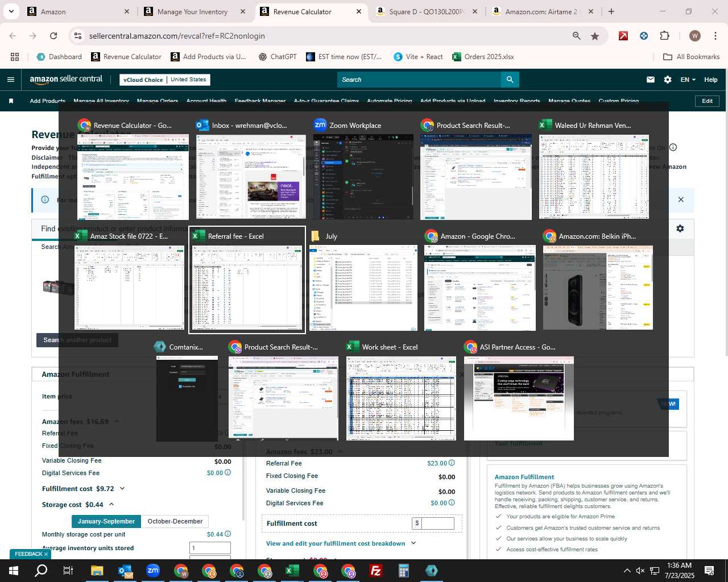Switch to Comtanix window thumbnail
728x582 pixels.
[187, 398]
